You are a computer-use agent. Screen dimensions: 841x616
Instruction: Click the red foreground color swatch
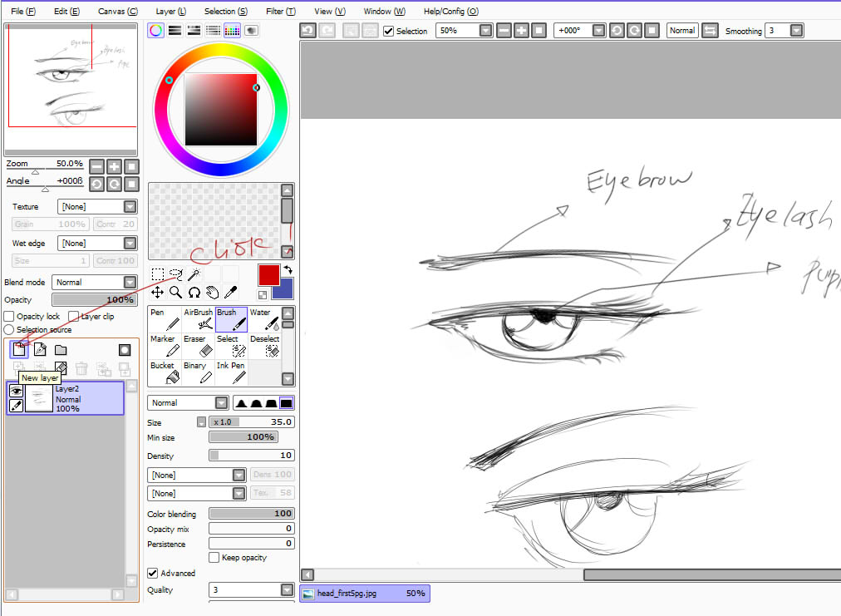click(268, 273)
